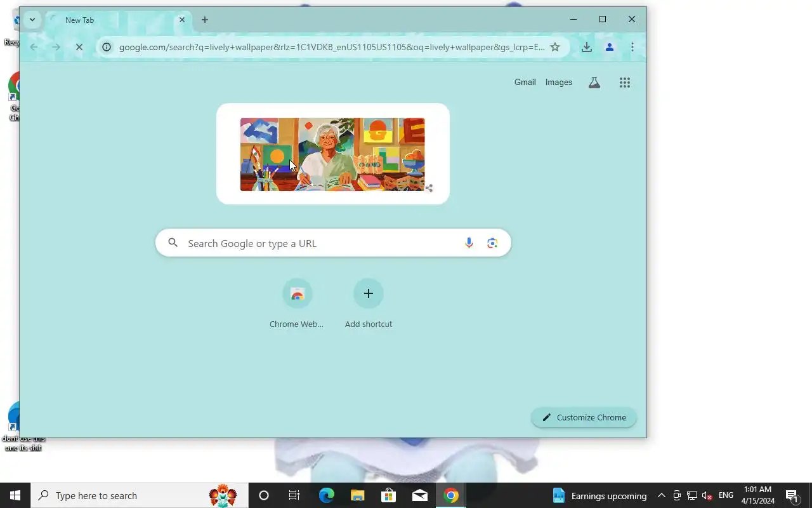Search by image with Google Lens
812x508 pixels.
click(x=492, y=243)
